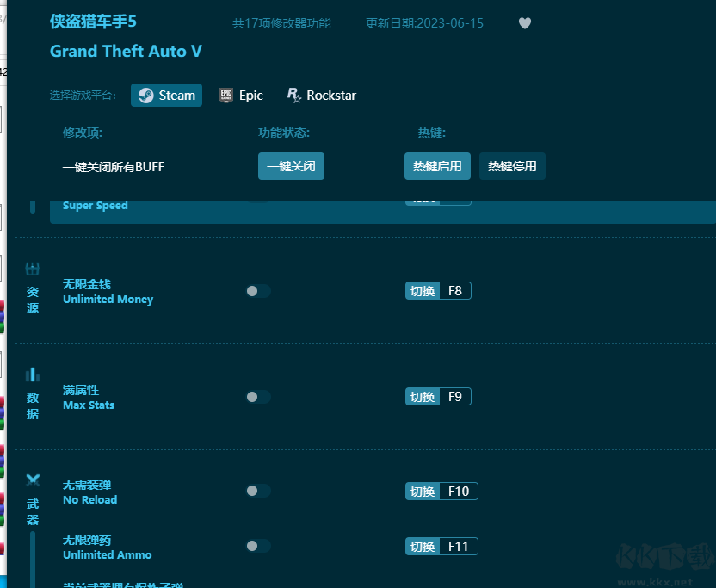Click the Super Speed label
This screenshot has width=716, height=588.
[x=95, y=206]
